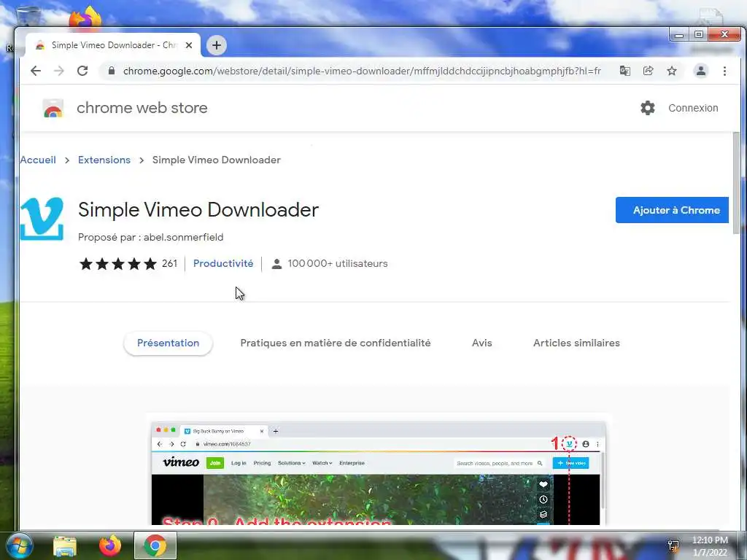The width and height of the screenshot is (747, 560).
Task: Click the Simple Vimeo Downloader heading
Action: 198,210
